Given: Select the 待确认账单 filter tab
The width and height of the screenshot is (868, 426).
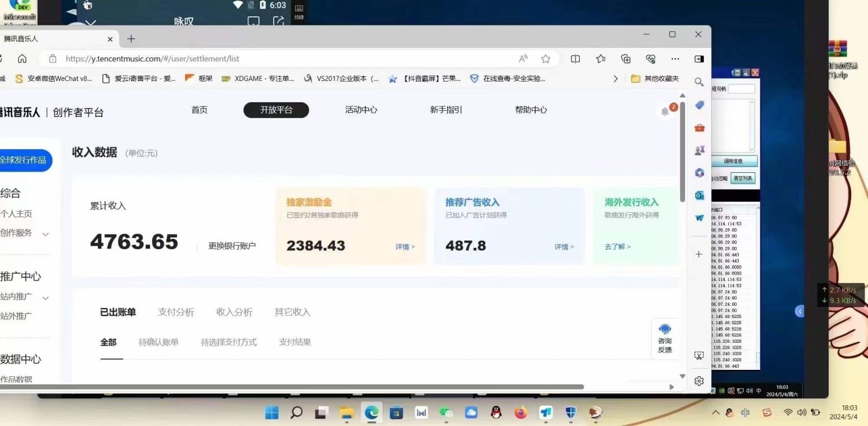Looking at the screenshot, I should pyautogui.click(x=159, y=342).
